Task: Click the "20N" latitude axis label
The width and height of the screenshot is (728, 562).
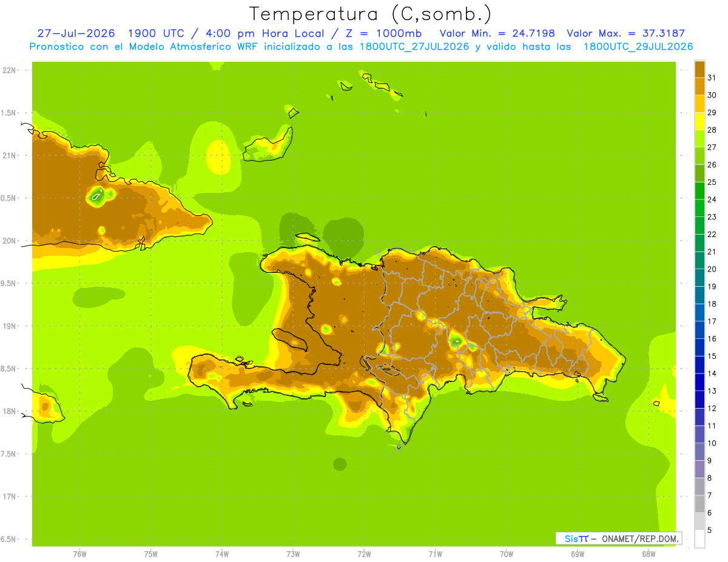Action: tap(9, 241)
